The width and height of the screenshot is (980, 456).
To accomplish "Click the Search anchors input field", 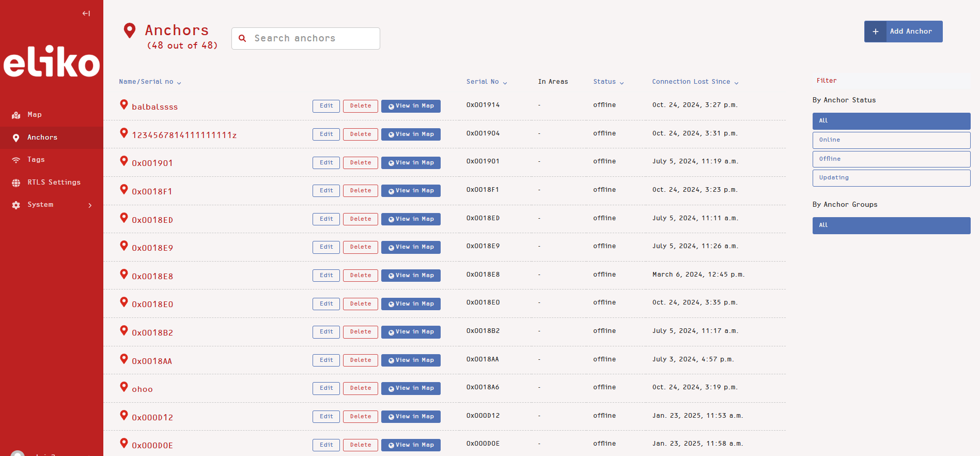I will point(306,39).
